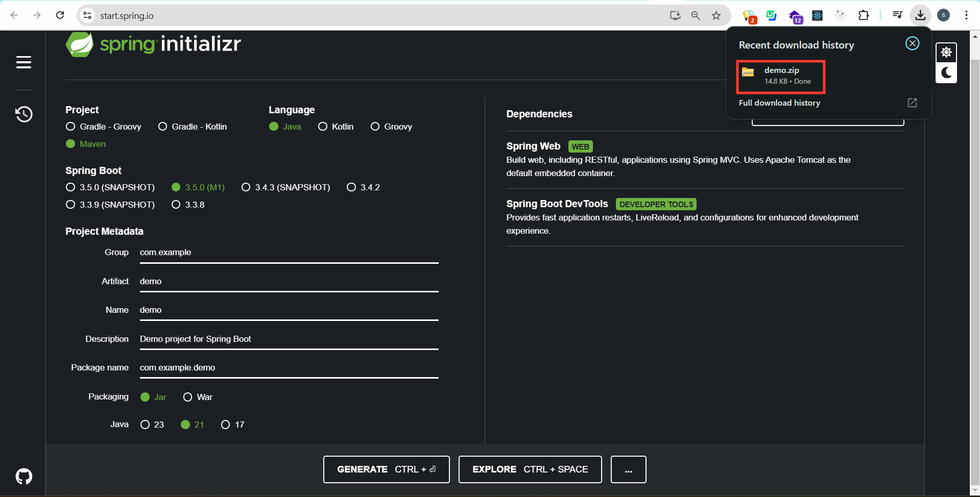Image resolution: width=980 pixels, height=497 pixels.
Task: Select Kotlin language
Action: pos(336,127)
